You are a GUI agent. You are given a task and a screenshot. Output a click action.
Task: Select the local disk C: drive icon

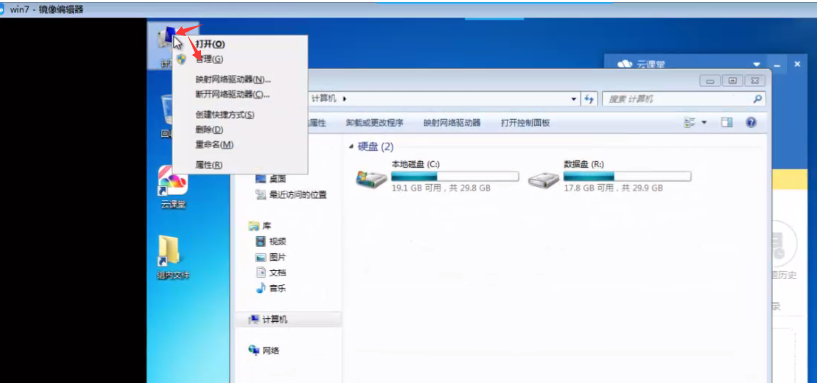coord(371,180)
